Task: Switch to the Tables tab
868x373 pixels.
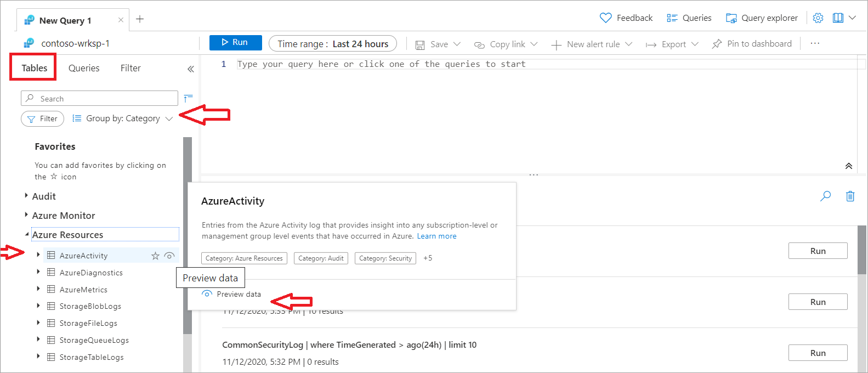Action: point(35,68)
